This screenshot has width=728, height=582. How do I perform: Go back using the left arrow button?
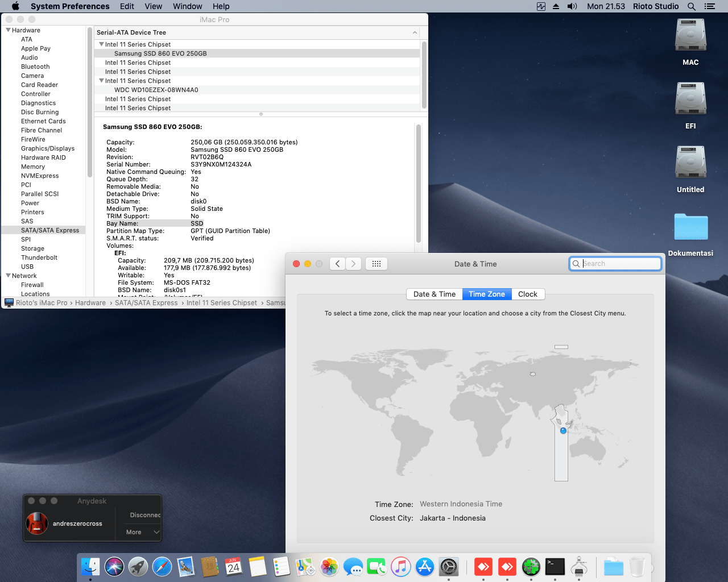[x=337, y=264]
